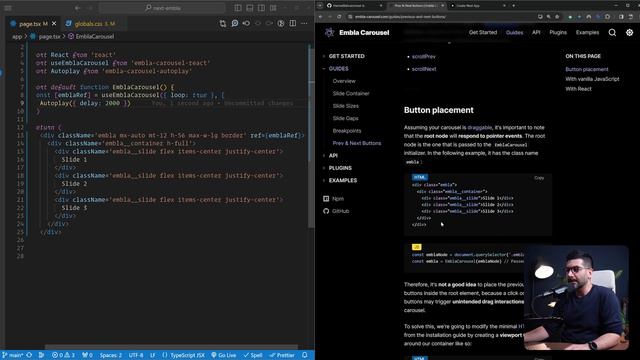Split the editor to the right

293,24
